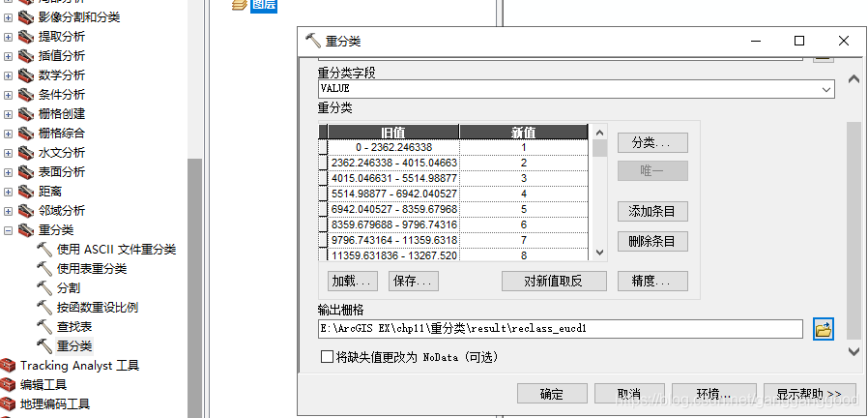Click the 旧值 column header
Screen dimensions: 868x418
pyautogui.click(x=393, y=132)
